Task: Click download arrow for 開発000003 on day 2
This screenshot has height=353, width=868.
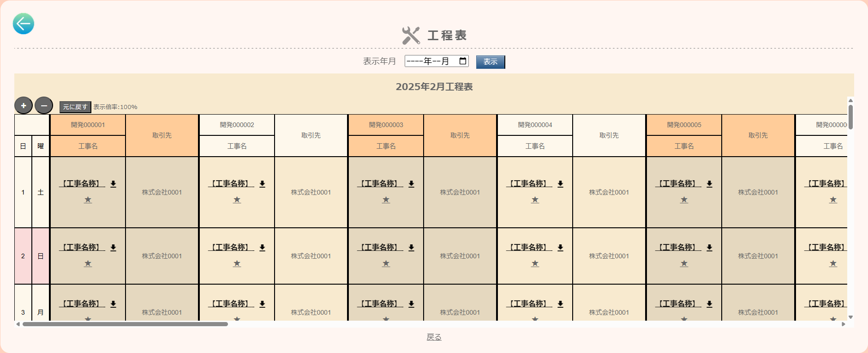Action: coord(411,248)
